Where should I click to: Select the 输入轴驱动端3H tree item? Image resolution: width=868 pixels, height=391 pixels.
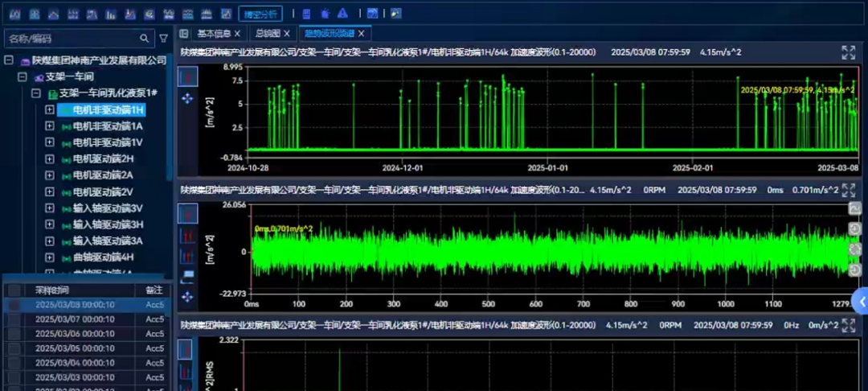pos(108,224)
